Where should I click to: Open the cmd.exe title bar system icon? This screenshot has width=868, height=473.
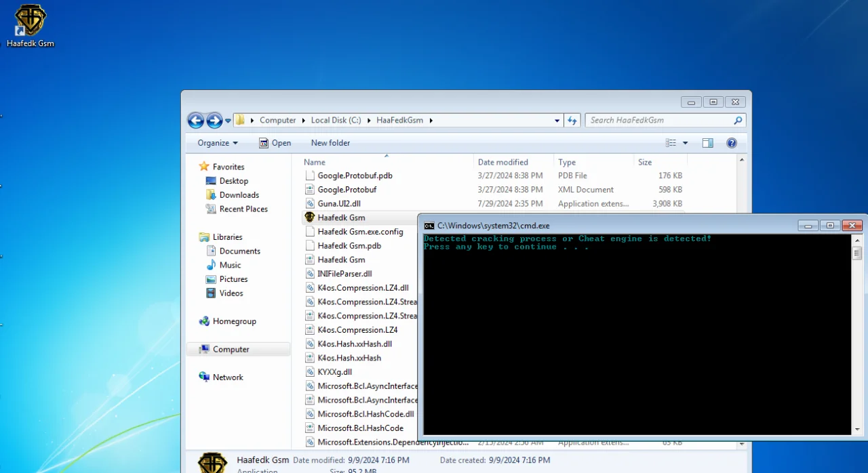coord(429,226)
